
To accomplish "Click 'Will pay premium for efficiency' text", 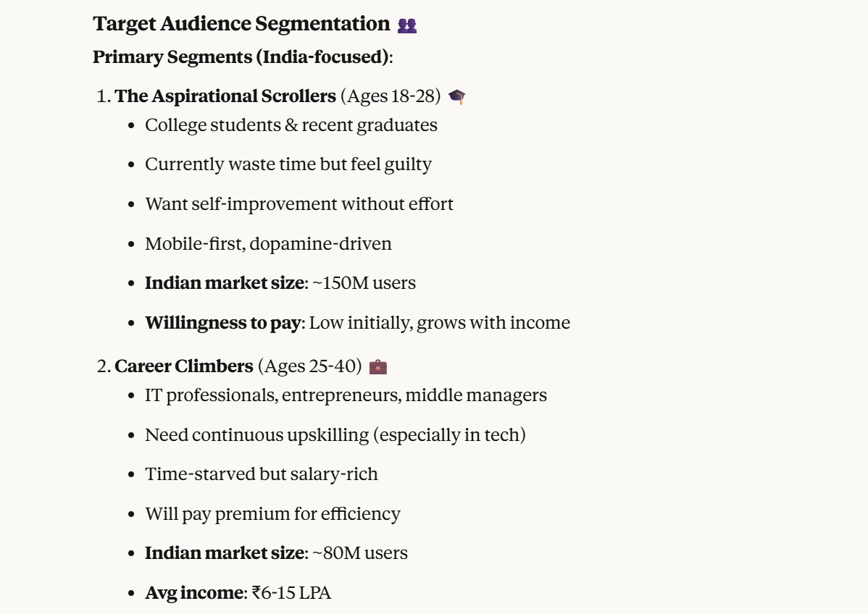I will [x=272, y=514].
